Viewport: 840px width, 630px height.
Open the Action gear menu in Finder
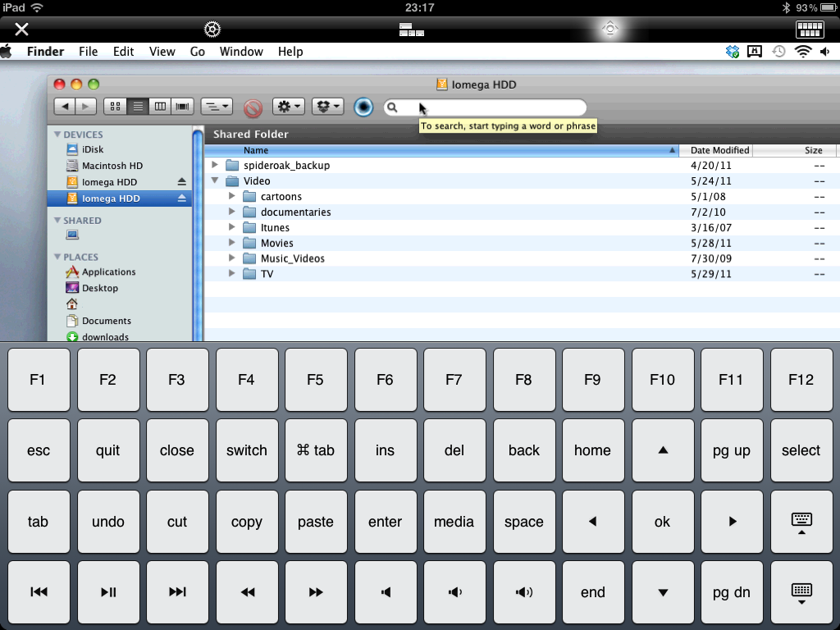(x=289, y=107)
